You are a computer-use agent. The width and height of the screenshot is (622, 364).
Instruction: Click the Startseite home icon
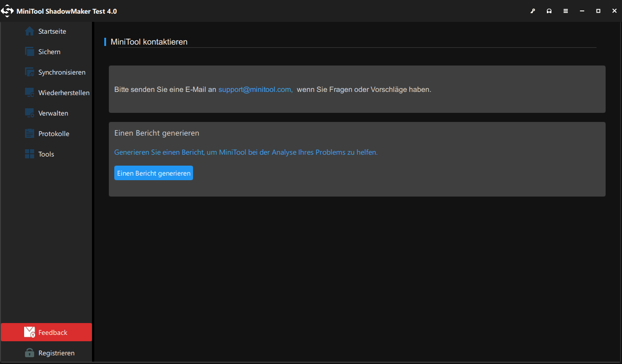[x=30, y=31]
